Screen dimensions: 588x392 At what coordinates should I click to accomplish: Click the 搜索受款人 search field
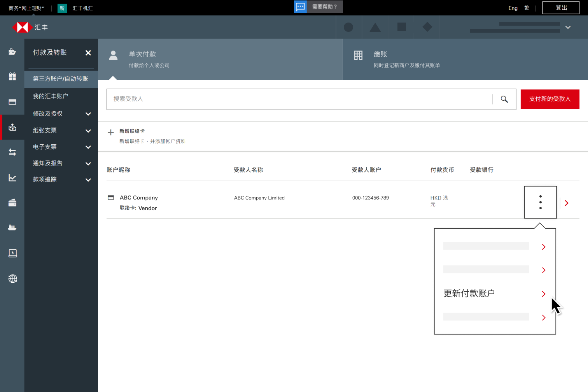[299, 99]
